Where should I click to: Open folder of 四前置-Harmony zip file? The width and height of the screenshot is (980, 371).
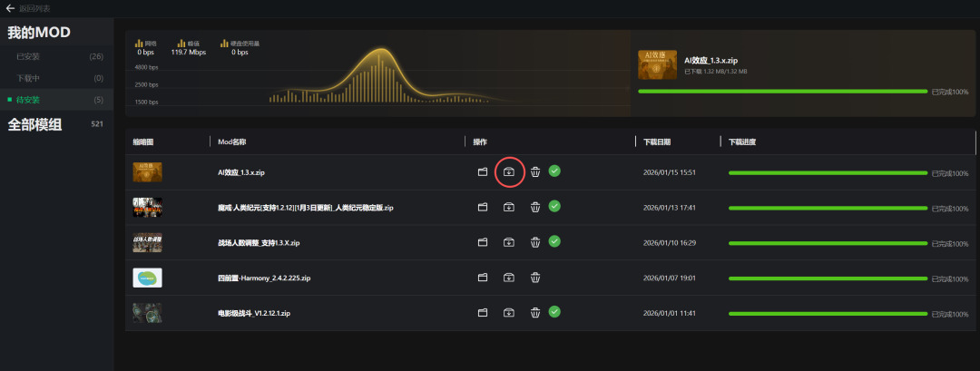coord(483,278)
